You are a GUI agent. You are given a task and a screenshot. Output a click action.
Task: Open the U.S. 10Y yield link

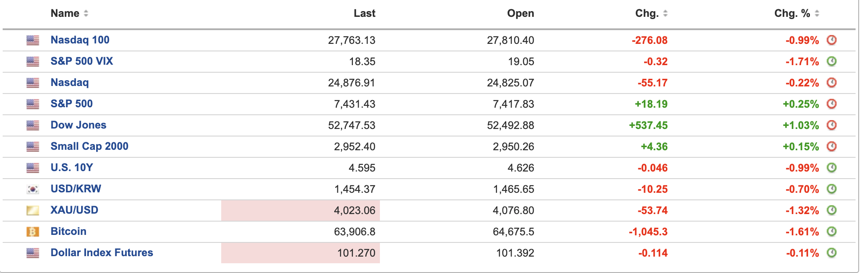72,168
